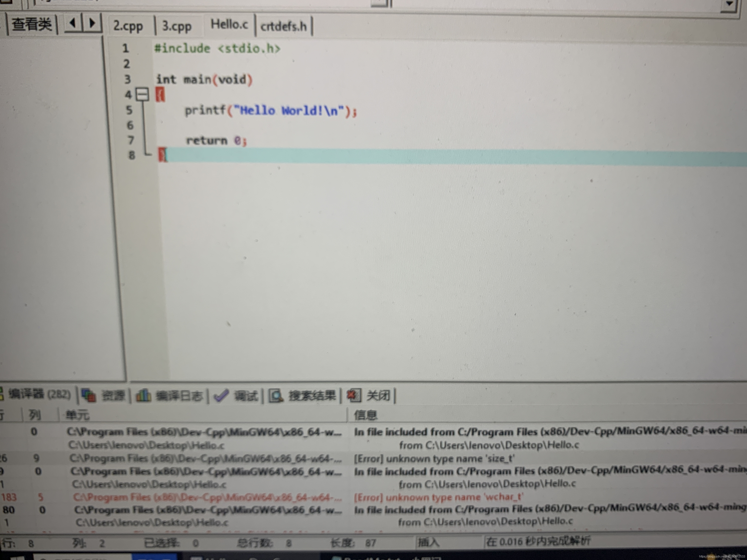Click the 已选择: 0 status entry
Image resolution: width=747 pixels, height=560 pixels.
pos(172,543)
